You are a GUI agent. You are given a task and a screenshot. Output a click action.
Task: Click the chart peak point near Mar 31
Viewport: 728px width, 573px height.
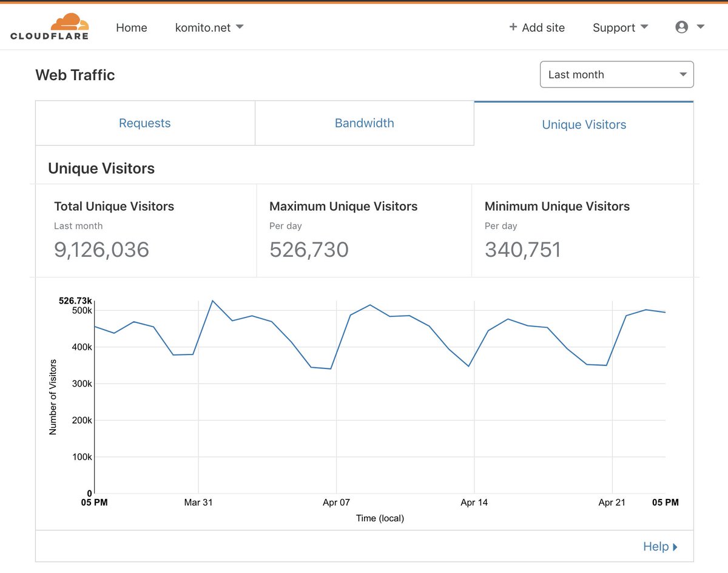(x=212, y=300)
